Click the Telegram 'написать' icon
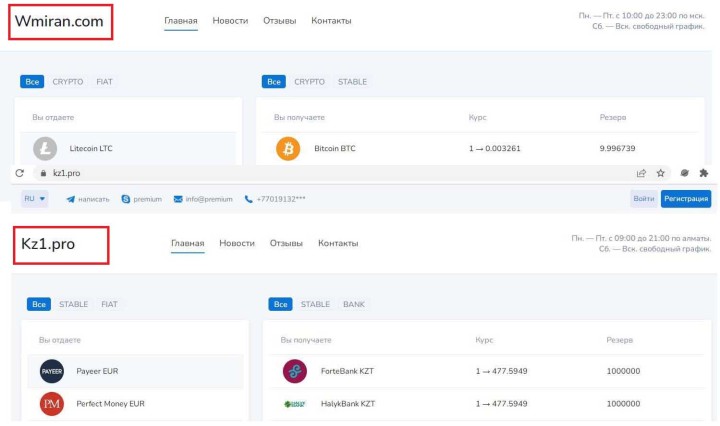This screenshot has width=720, height=426. pyautogui.click(x=71, y=199)
